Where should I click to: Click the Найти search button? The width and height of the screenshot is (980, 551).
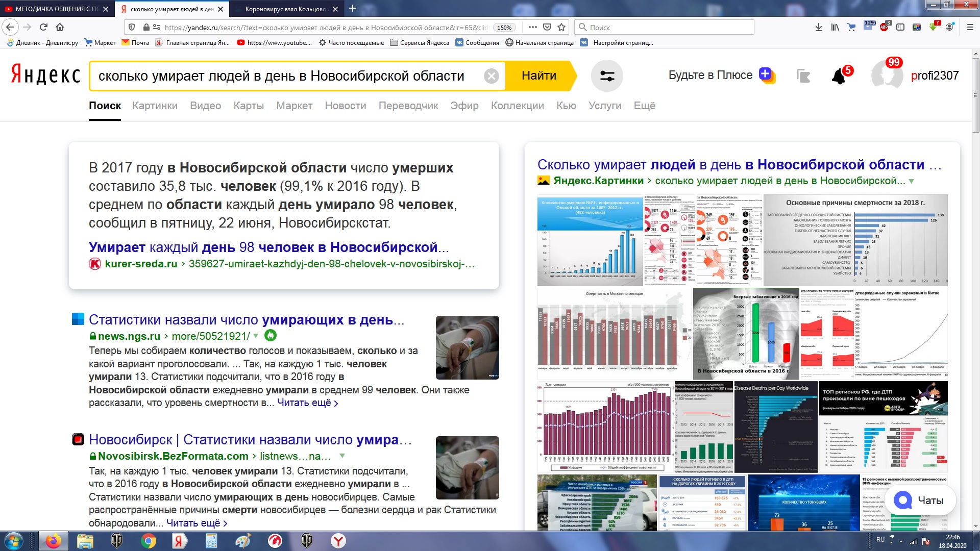point(539,76)
